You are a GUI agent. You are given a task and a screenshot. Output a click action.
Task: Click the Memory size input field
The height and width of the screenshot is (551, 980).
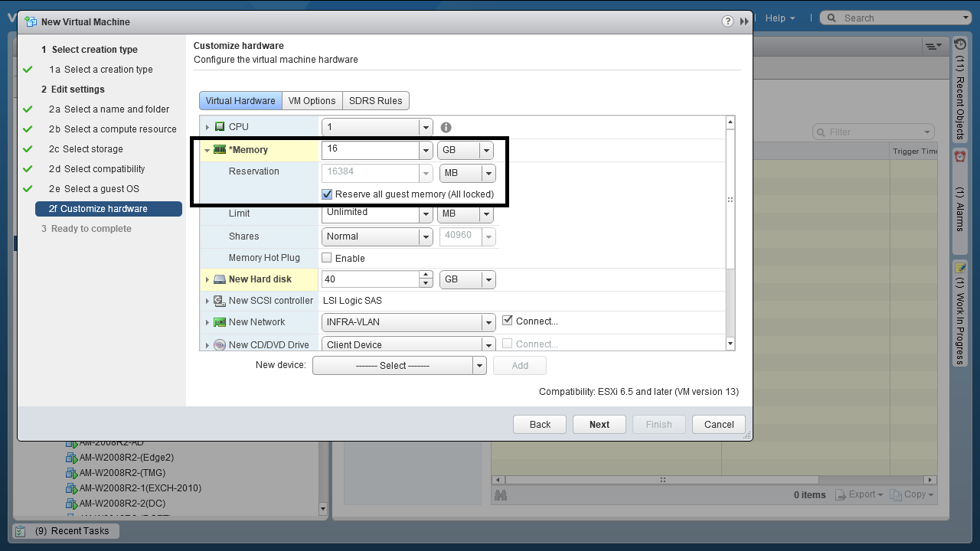click(x=371, y=150)
